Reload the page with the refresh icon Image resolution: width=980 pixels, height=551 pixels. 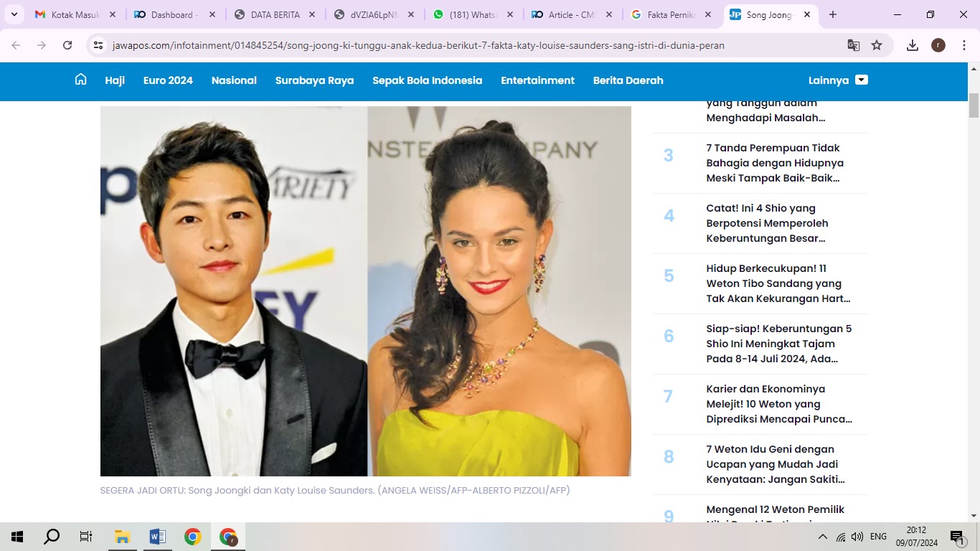[x=67, y=44]
